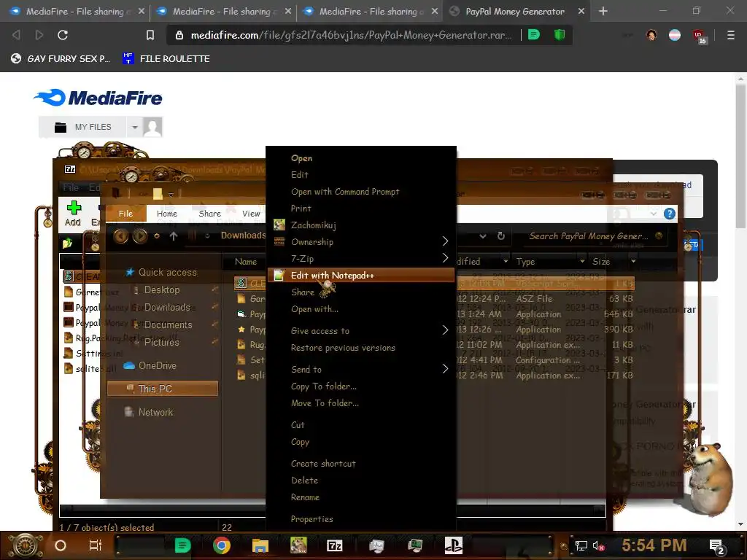Click the Explorer back navigation button
The height and width of the screenshot is (560, 747).
click(120, 236)
